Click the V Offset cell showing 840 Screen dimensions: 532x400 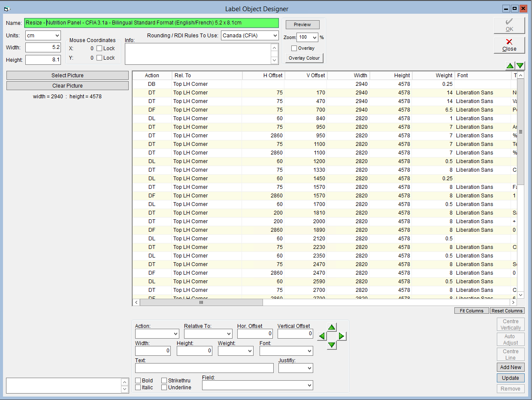click(306, 118)
